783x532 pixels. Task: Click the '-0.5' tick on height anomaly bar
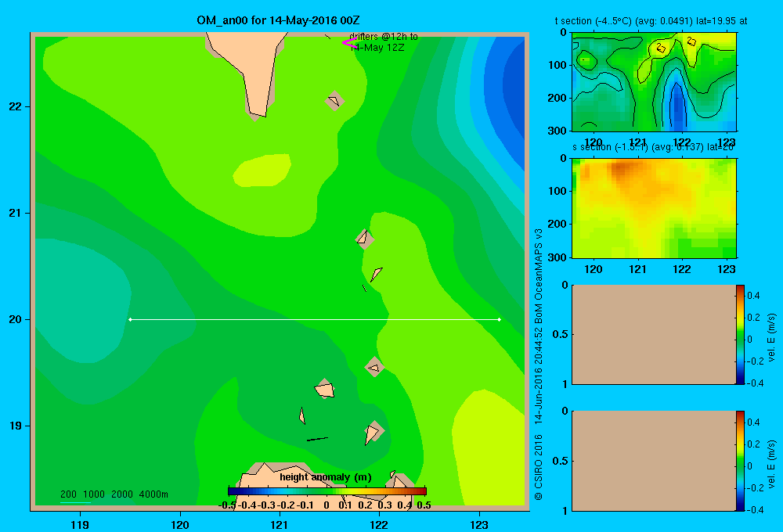pyautogui.click(x=227, y=505)
